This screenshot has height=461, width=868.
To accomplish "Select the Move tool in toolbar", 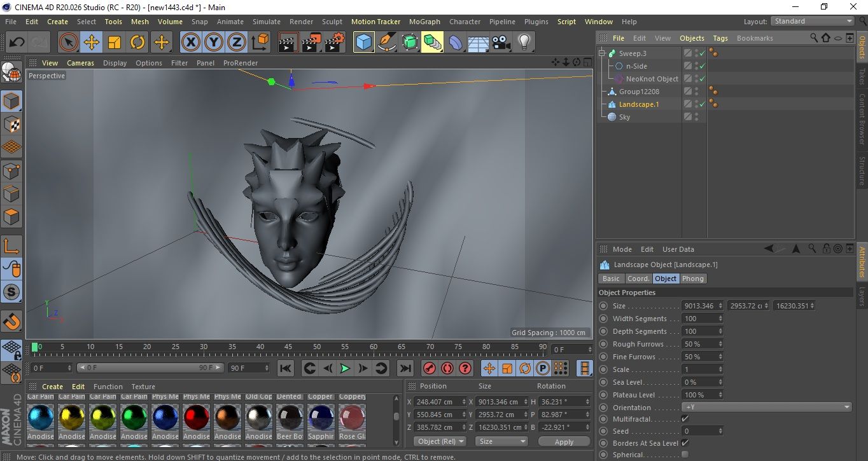I will [91, 43].
